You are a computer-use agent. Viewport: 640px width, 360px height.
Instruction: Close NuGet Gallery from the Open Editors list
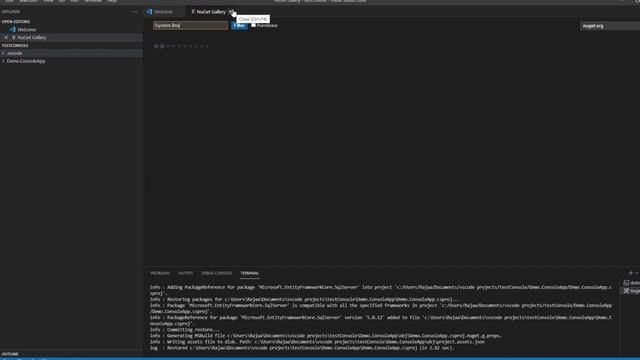(6, 38)
